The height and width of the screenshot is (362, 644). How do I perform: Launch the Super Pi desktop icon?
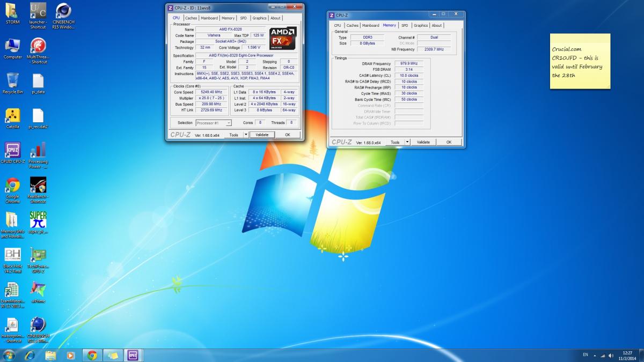tap(38, 223)
